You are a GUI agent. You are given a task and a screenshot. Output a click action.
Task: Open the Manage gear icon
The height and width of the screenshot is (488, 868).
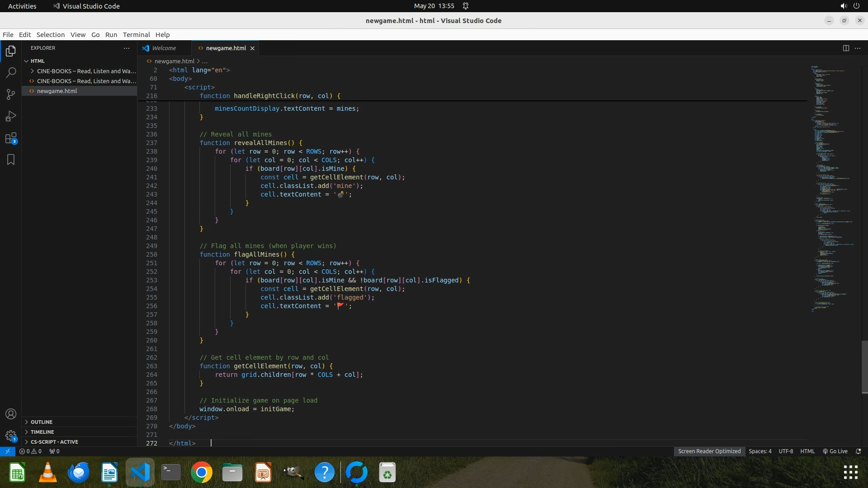tap(11, 436)
